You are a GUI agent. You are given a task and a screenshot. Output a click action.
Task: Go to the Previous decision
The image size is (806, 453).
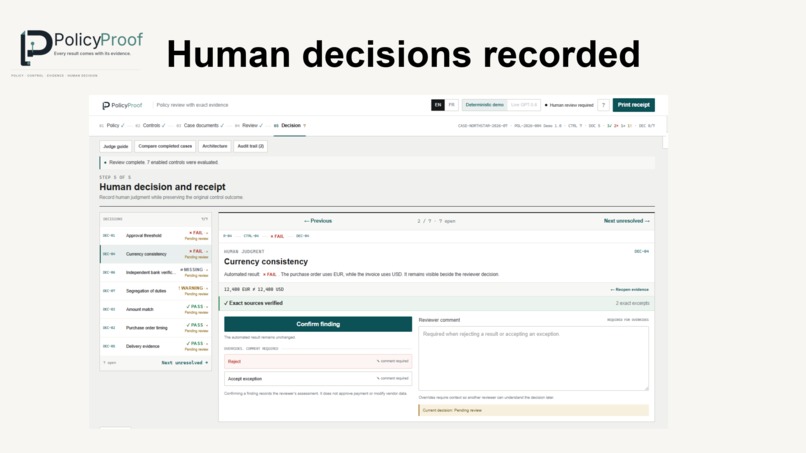tap(318, 221)
